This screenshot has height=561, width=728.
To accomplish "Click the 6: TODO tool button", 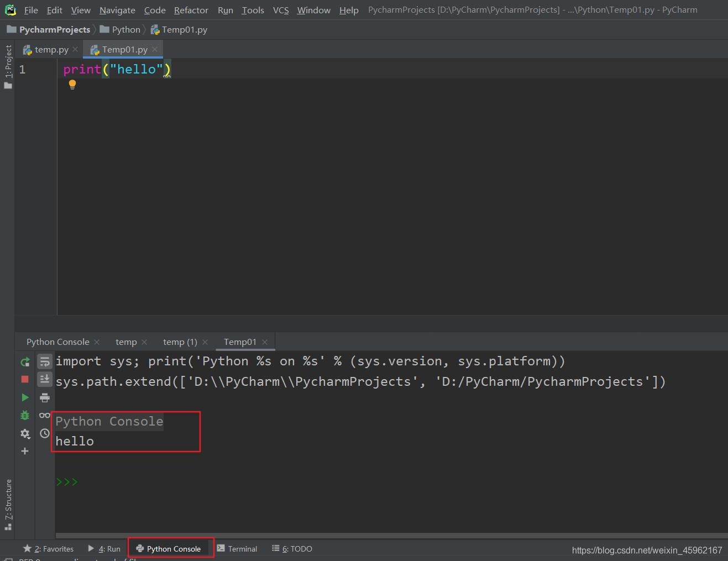I will coord(292,549).
